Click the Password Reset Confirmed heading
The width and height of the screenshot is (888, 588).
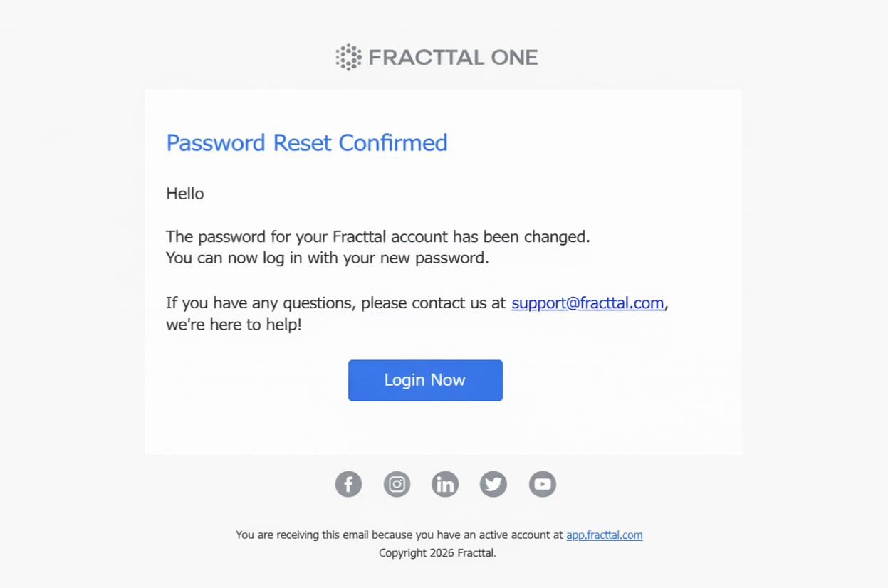pyautogui.click(x=306, y=143)
